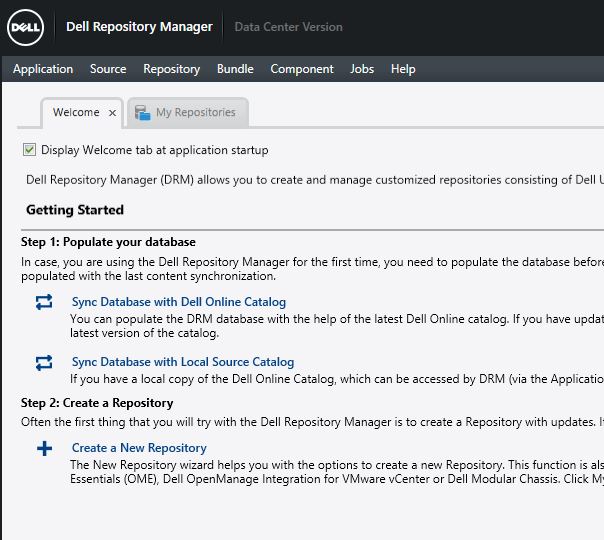Expand the Repository menu

click(171, 69)
